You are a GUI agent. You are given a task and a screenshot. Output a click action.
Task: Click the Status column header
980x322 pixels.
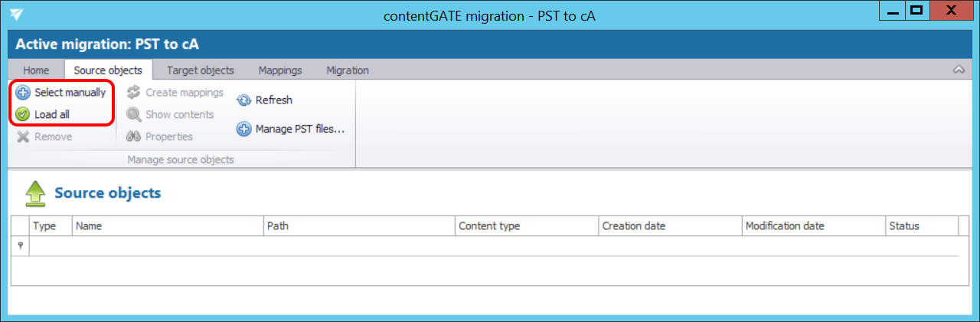click(921, 226)
